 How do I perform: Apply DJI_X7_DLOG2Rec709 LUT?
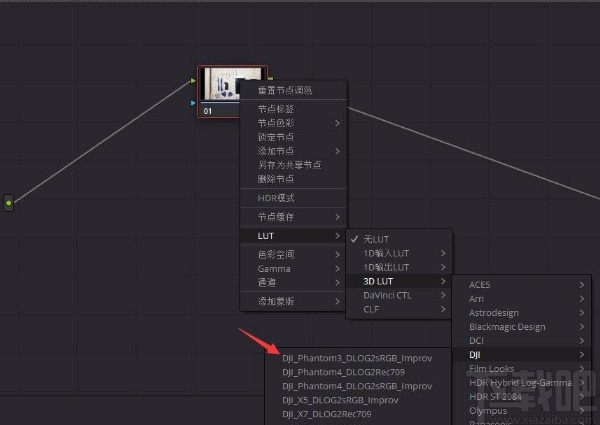point(357,414)
